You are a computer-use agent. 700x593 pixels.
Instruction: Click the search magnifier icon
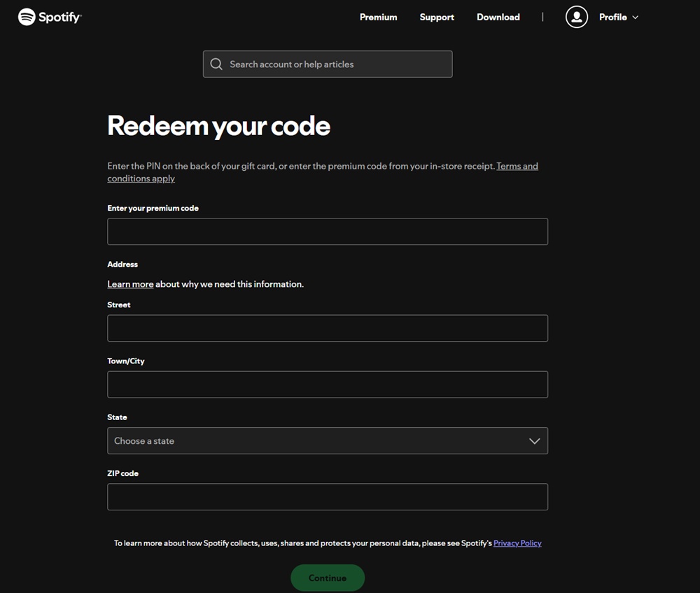(216, 64)
